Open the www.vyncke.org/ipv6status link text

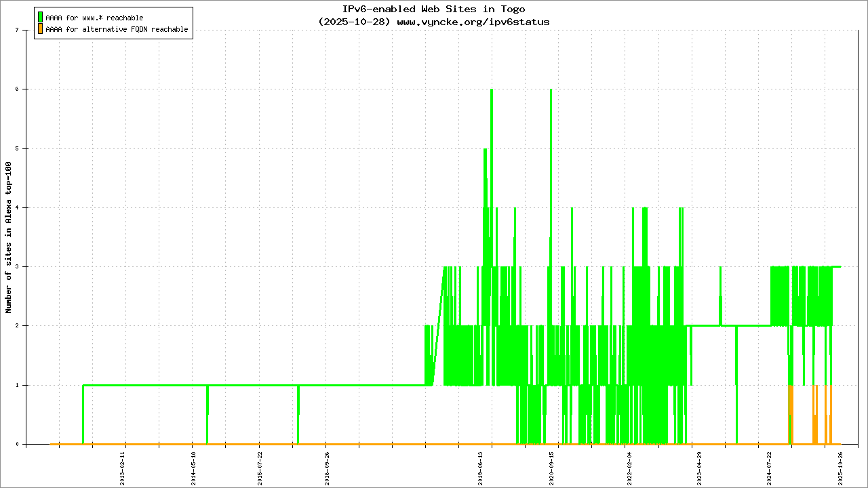click(x=473, y=22)
